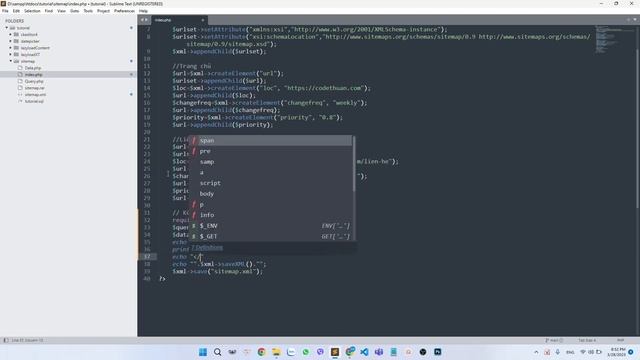Choose span from the autocomplete list
This screenshot has width=640, height=360.
271,140
